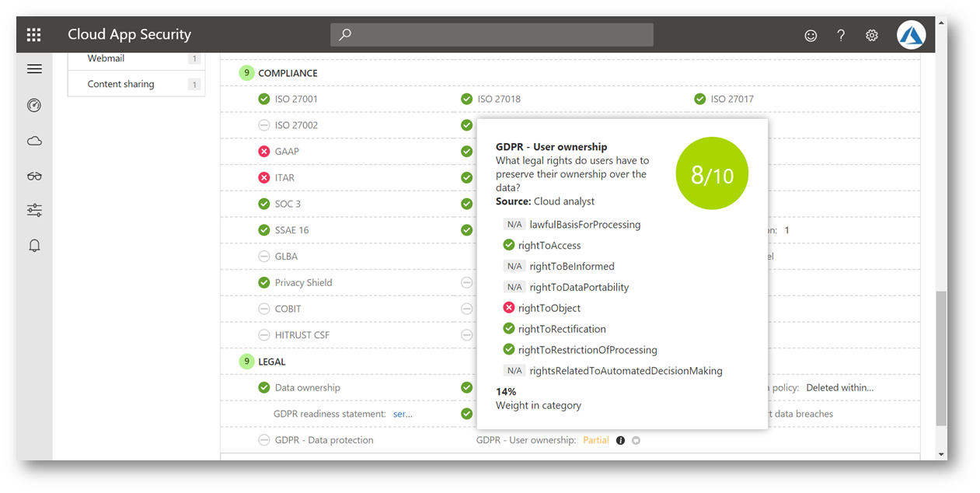Click the green check beside ISO 27017
The image size is (980, 493).
point(699,99)
